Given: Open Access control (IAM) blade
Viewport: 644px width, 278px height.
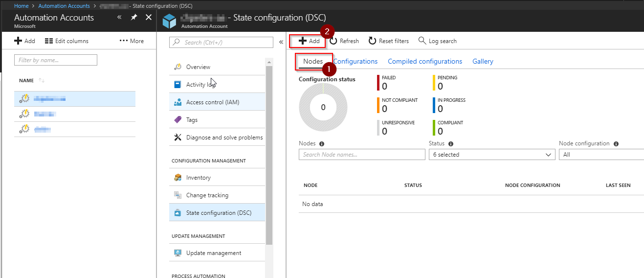Looking at the screenshot, I should tap(212, 102).
